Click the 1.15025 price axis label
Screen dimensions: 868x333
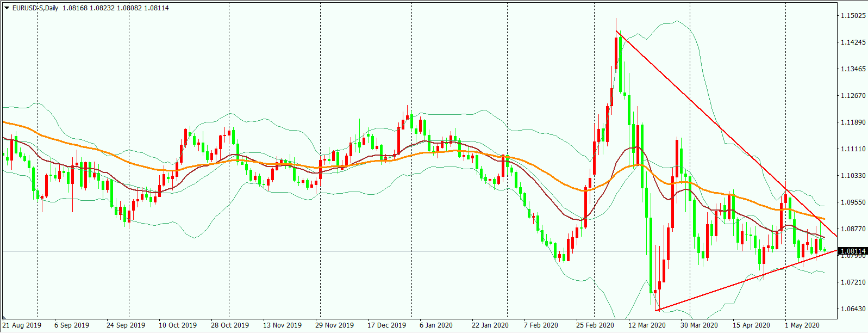(x=853, y=16)
